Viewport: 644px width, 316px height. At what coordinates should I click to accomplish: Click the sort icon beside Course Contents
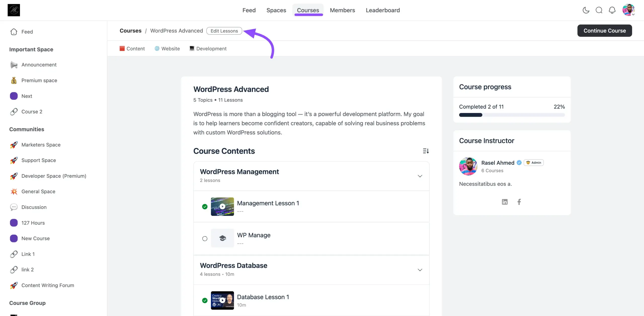click(426, 151)
